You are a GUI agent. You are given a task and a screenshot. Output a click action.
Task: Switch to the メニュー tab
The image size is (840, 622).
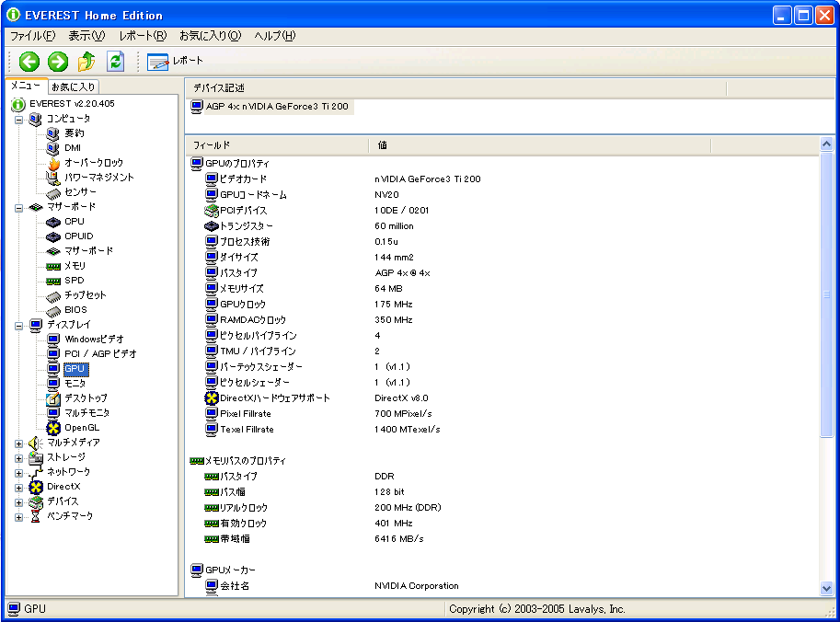point(26,86)
